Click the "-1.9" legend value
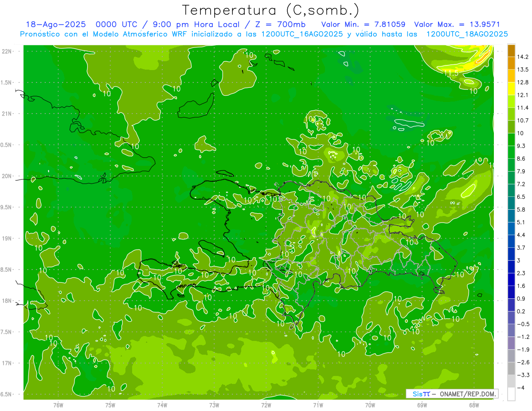This screenshot has height=411, width=532. (523, 349)
